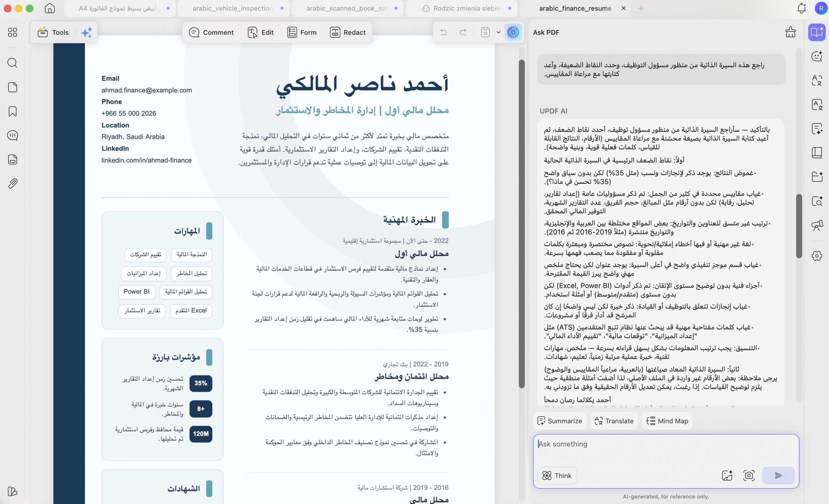Click the screenshot capture icon in chat box
The width and height of the screenshot is (829, 504).
click(749, 476)
